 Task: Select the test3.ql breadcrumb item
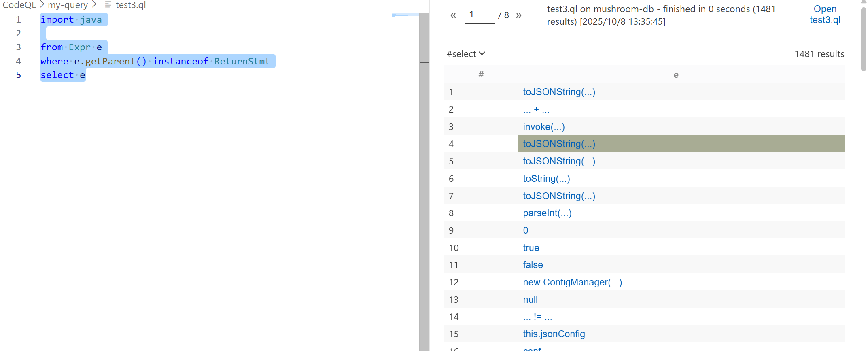coord(130,5)
